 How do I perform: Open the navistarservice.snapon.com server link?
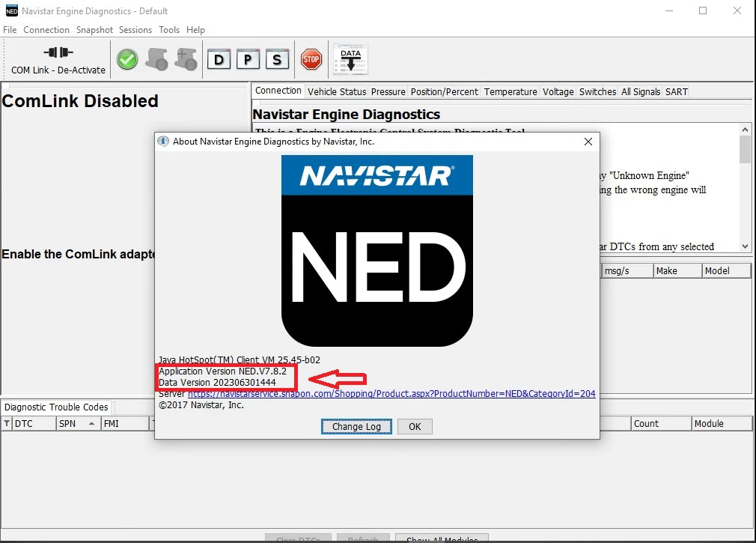(x=391, y=393)
